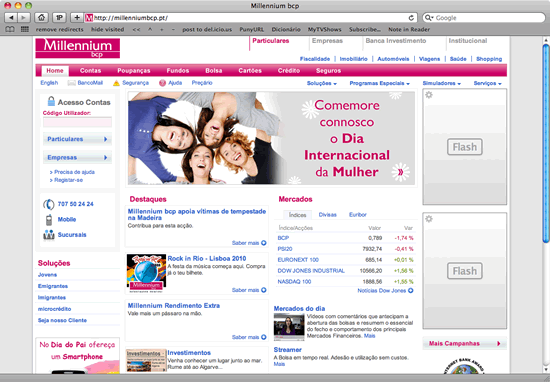Open the Rock in Rio thumbnail image

(x=146, y=273)
